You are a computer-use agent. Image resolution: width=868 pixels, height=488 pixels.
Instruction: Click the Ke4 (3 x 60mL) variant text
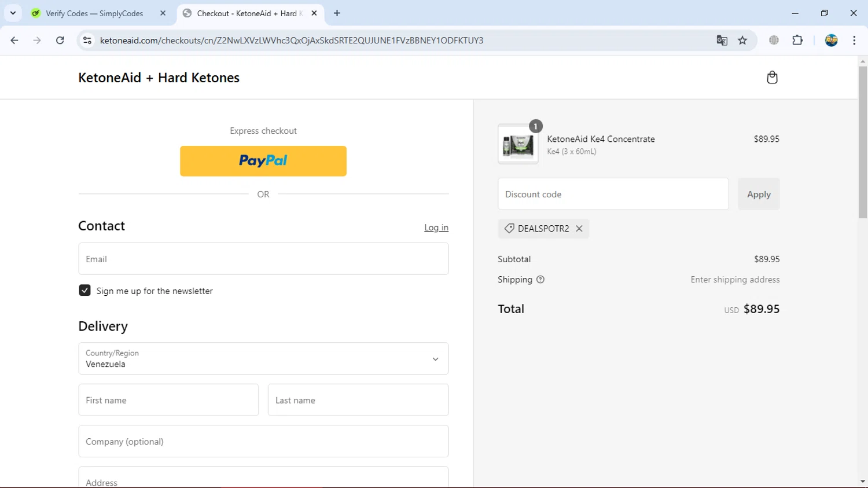(x=572, y=152)
